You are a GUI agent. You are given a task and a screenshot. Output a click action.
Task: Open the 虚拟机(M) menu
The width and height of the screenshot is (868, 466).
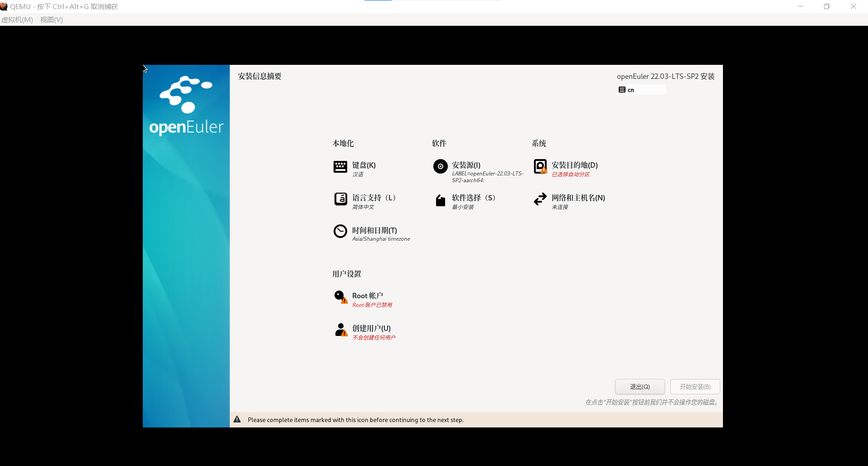point(17,19)
